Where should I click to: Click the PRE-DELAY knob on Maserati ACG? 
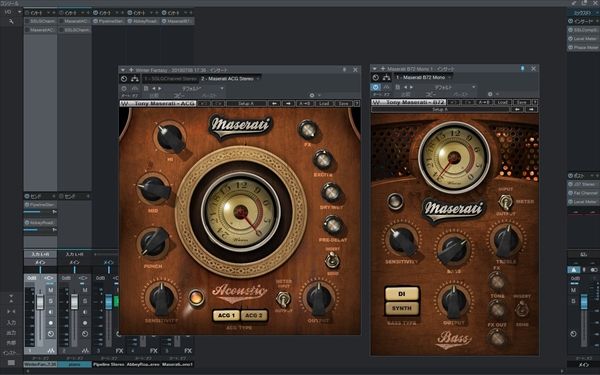tap(333, 225)
